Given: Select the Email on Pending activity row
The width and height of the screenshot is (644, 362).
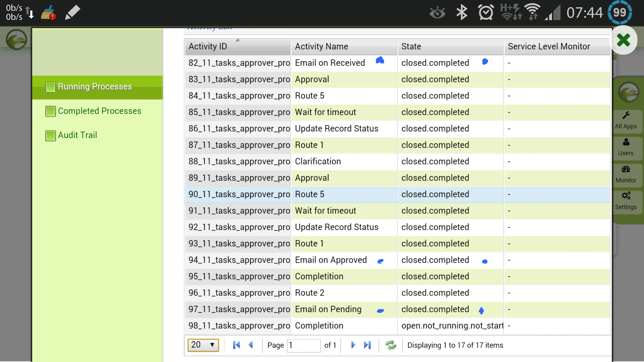Looking at the screenshot, I should 328,309.
